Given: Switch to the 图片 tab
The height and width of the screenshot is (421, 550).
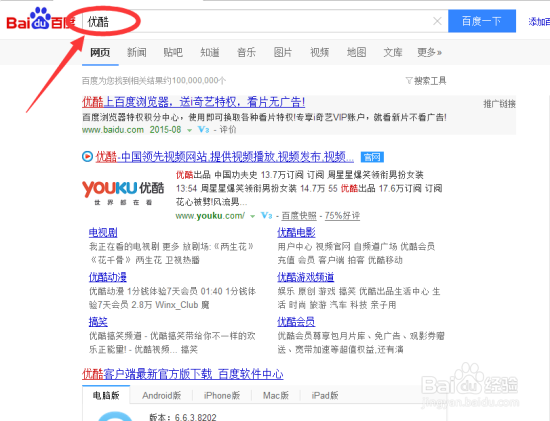Looking at the screenshot, I should pyautogui.click(x=283, y=52).
